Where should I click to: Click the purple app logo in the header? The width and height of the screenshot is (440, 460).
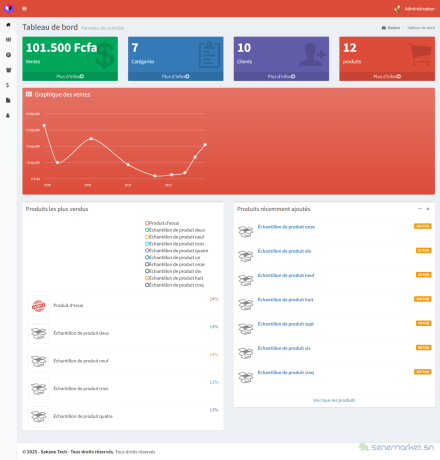8,8
